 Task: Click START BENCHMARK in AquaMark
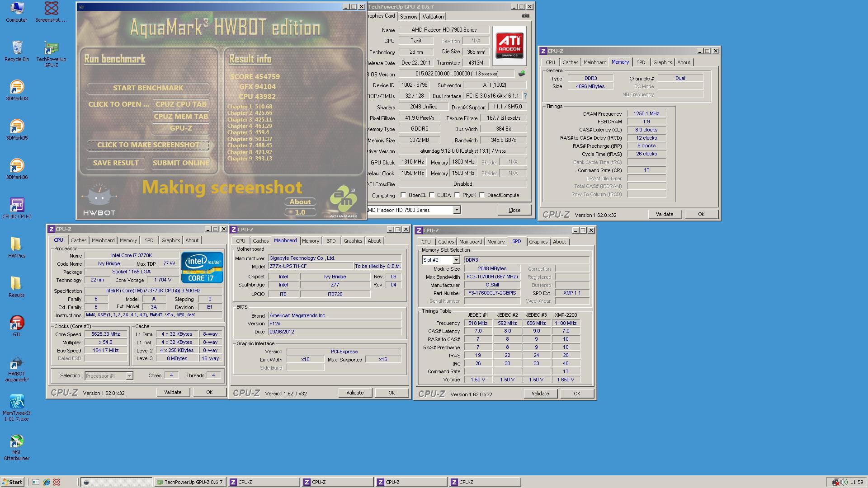click(x=148, y=88)
